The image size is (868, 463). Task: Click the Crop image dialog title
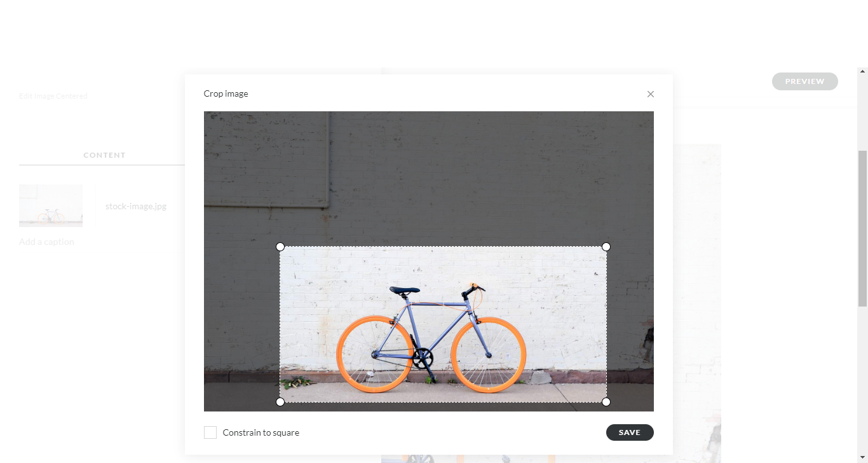[226, 93]
